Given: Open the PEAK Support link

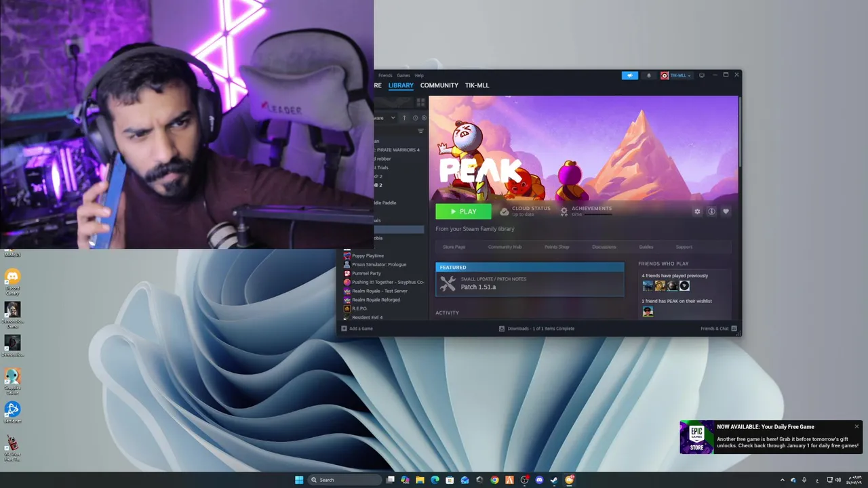Looking at the screenshot, I should click(684, 247).
